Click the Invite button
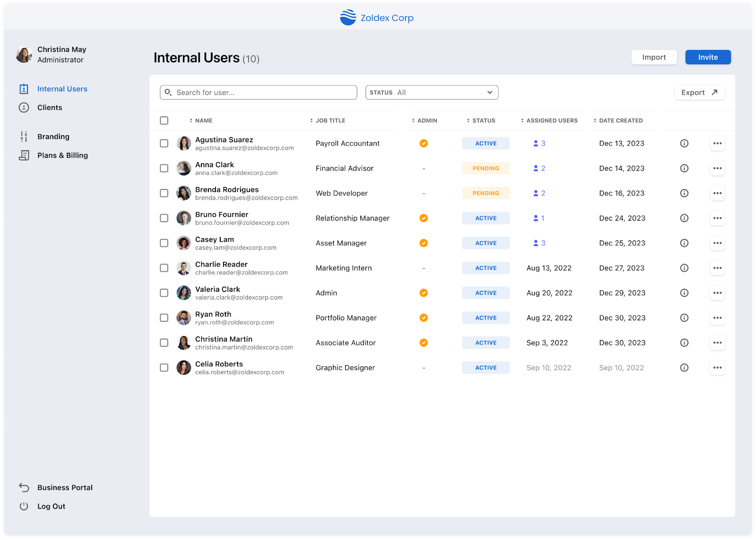This screenshot has width=756, height=540. pos(708,57)
